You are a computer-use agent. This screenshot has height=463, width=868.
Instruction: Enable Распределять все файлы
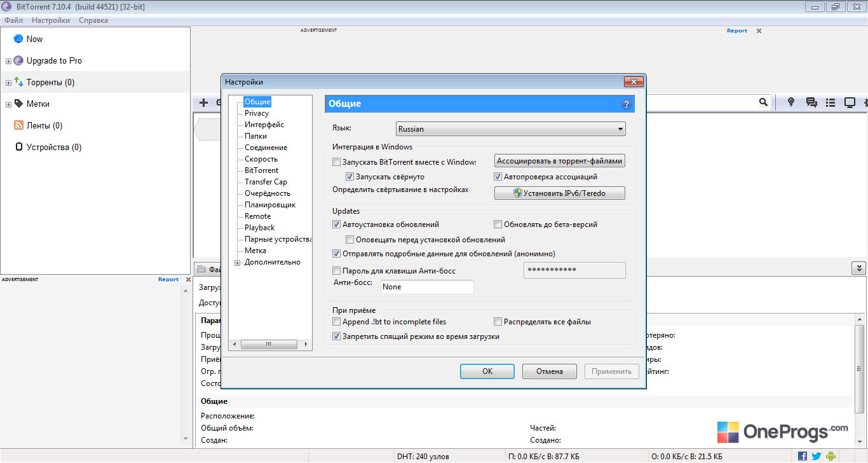tap(498, 322)
